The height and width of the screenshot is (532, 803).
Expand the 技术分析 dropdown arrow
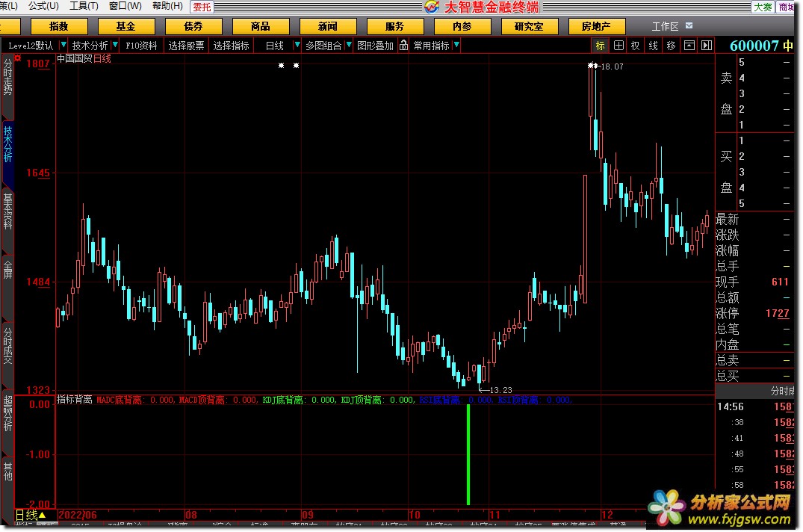(115, 46)
